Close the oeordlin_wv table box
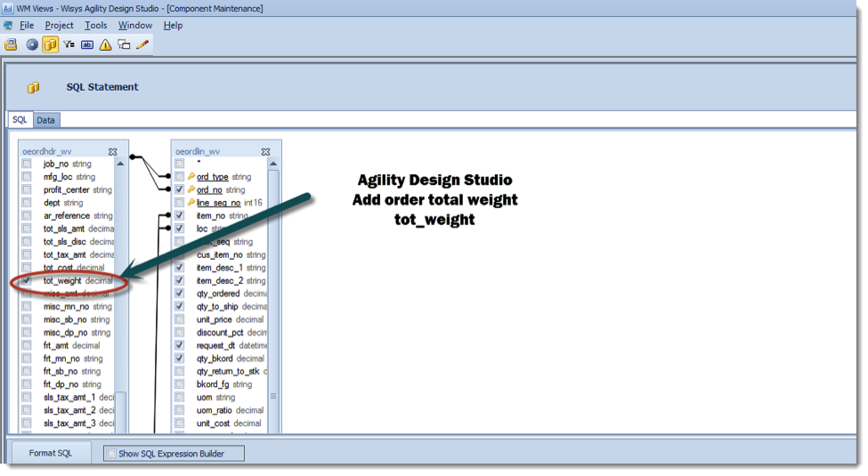This screenshot has width=868, height=476. coord(265,151)
